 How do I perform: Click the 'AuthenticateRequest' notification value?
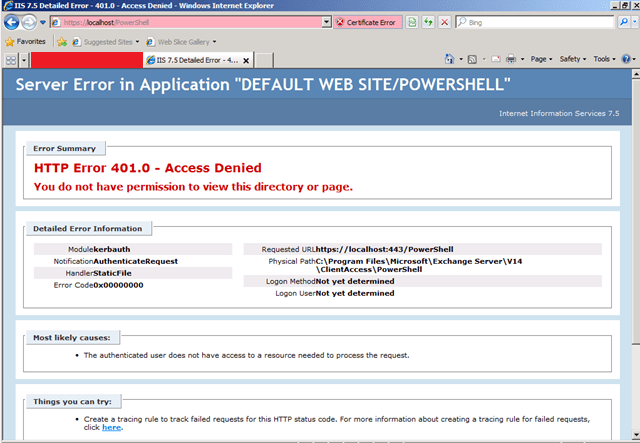point(136,261)
